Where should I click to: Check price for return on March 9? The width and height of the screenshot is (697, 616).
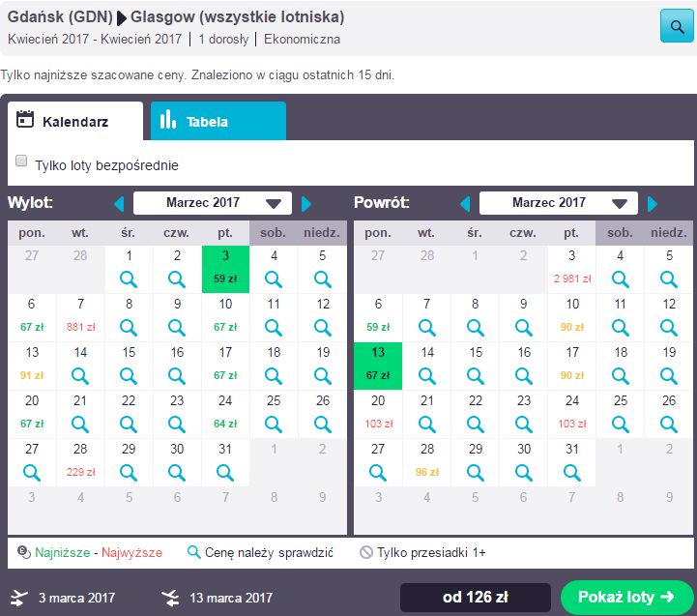click(x=523, y=328)
